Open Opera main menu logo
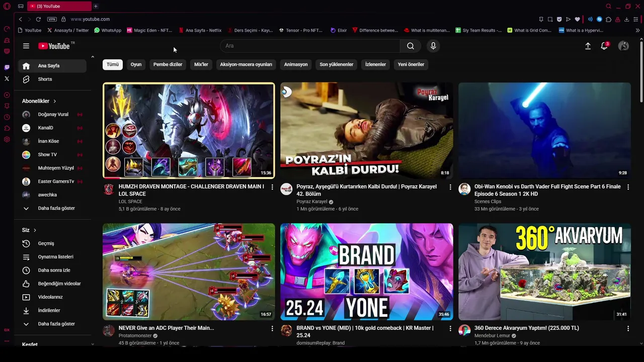 7,6
